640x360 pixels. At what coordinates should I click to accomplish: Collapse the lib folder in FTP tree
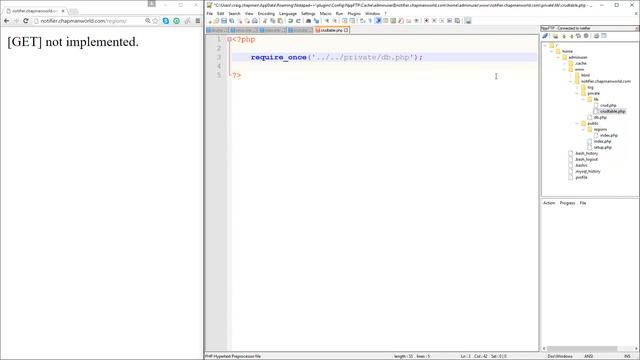pyautogui.click(x=584, y=99)
